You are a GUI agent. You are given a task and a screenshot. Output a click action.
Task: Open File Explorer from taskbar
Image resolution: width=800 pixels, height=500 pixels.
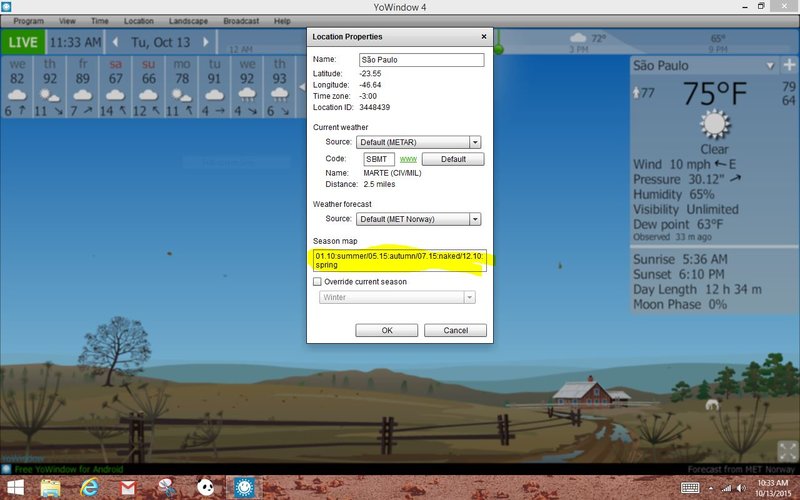point(51,488)
